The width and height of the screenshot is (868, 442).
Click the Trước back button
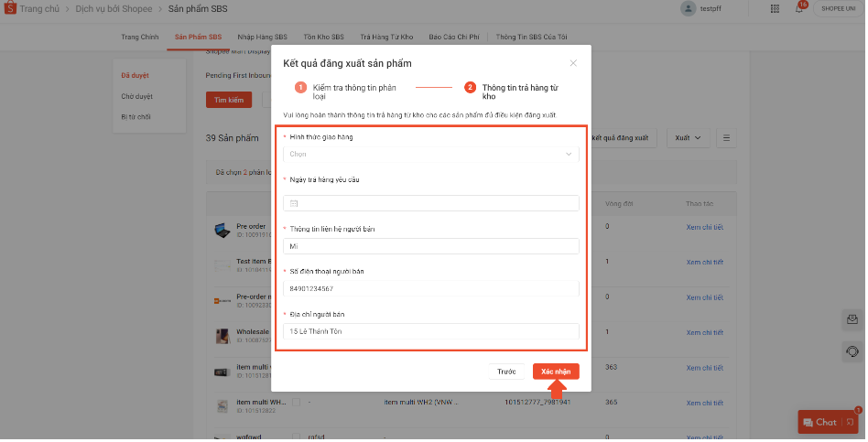(506, 372)
